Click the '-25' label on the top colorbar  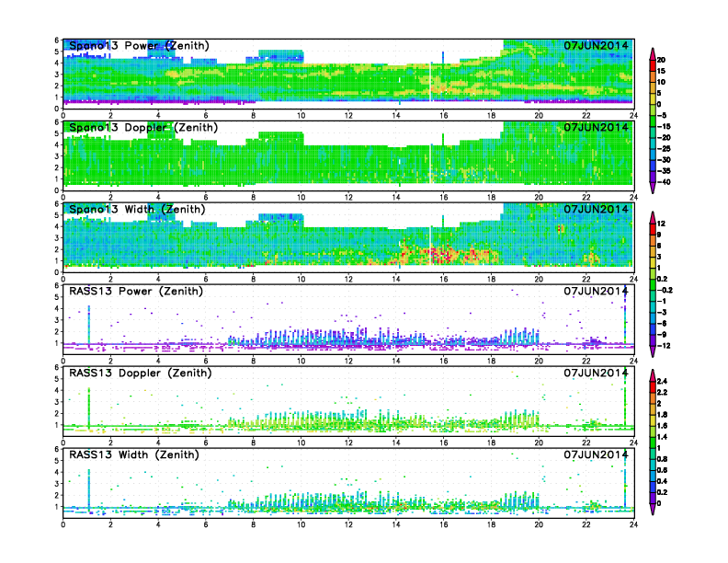coord(664,149)
